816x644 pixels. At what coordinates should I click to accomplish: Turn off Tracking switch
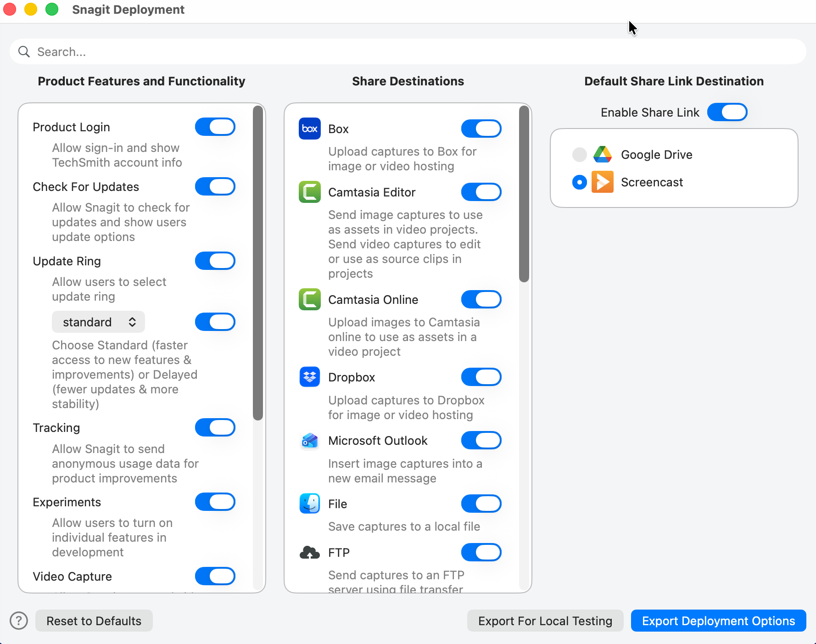pos(215,427)
